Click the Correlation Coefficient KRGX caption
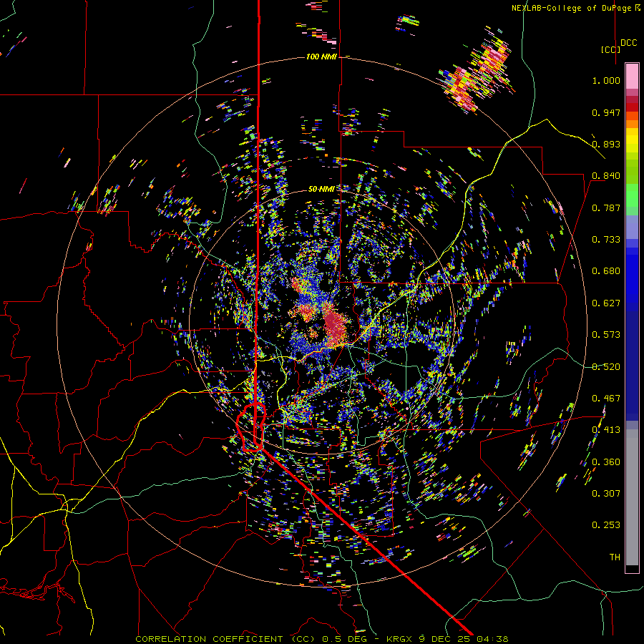The image size is (644, 644). [322, 639]
